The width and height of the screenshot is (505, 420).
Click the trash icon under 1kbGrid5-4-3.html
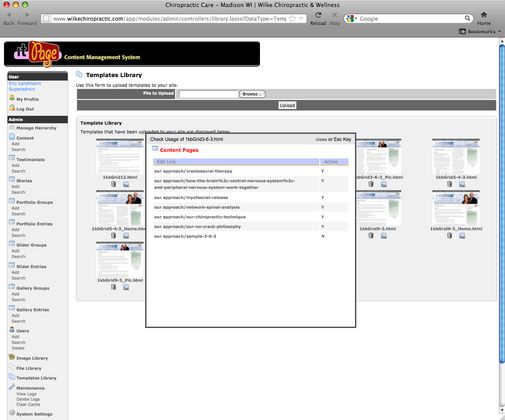(x=450, y=184)
